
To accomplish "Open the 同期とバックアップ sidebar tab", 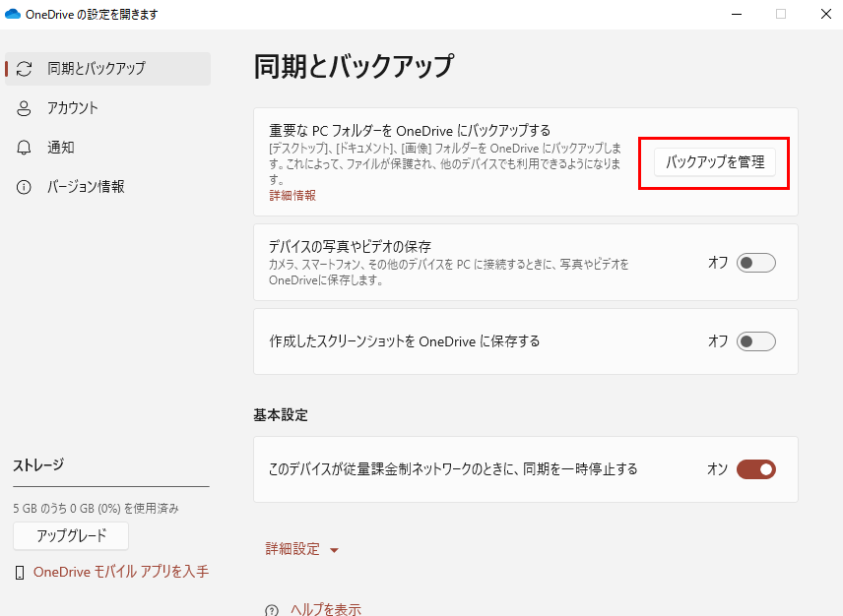I will 108,69.
